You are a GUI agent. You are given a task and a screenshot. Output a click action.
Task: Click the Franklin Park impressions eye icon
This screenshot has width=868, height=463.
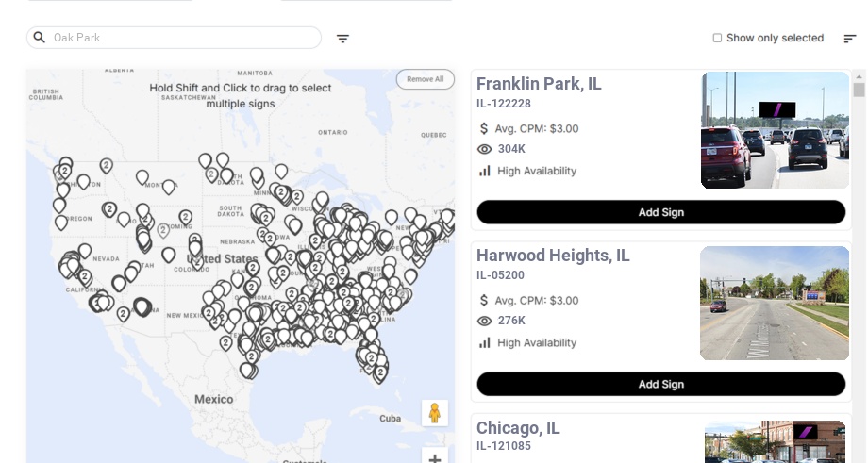tap(485, 149)
